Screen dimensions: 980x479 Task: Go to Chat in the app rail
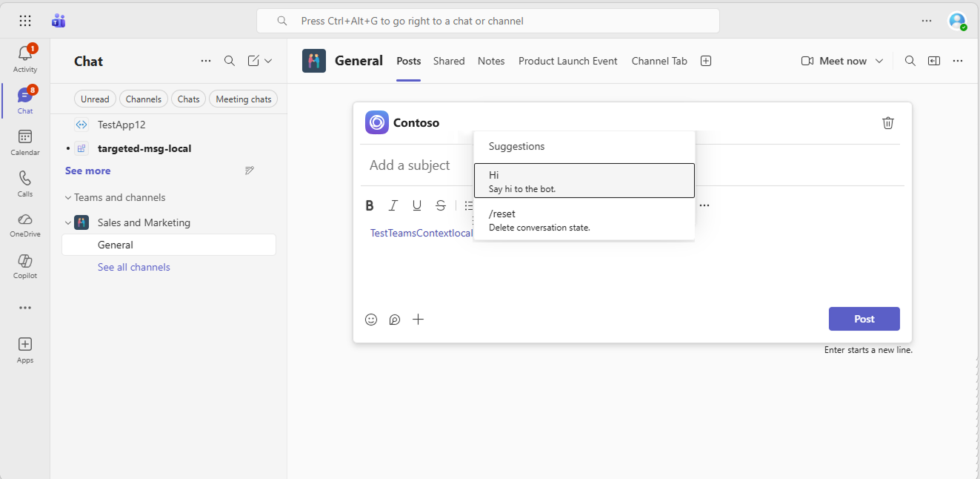point(25,101)
